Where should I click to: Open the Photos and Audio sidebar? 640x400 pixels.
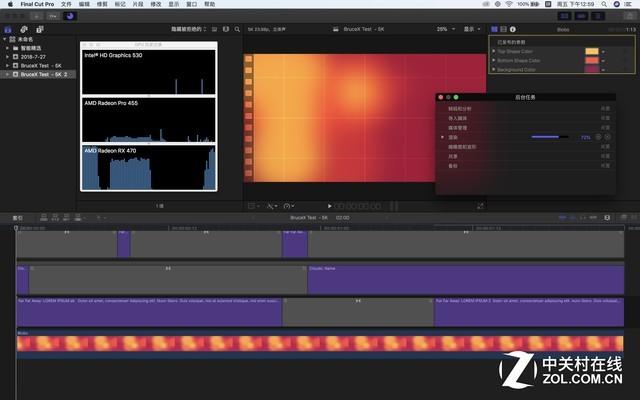pyautogui.click(x=24, y=29)
